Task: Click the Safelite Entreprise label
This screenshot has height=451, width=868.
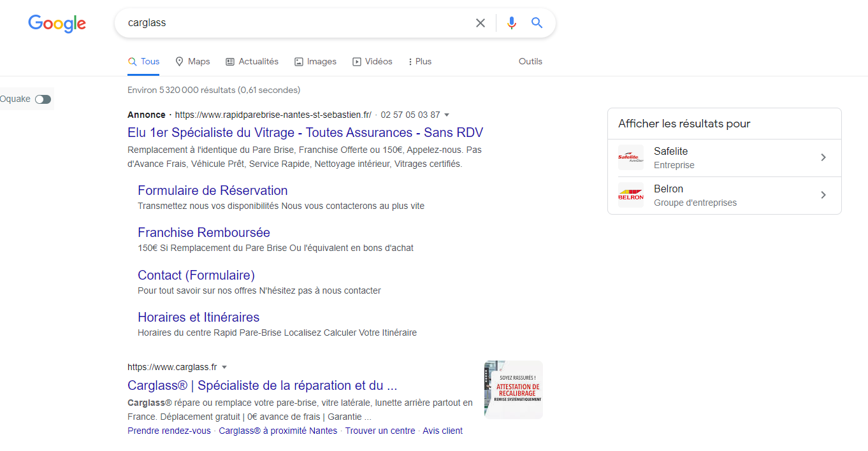Action: [x=674, y=165]
